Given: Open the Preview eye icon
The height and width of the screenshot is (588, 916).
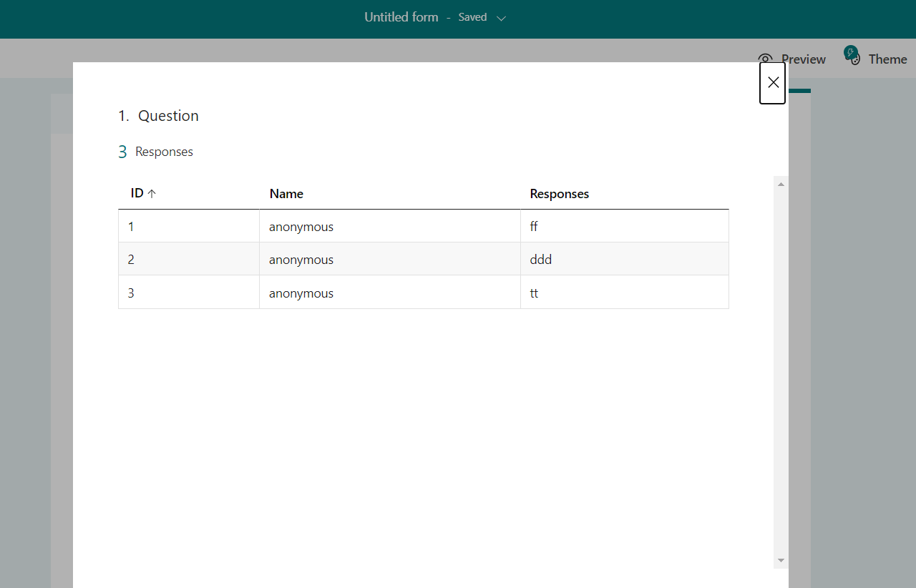Looking at the screenshot, I should (x=766, y=59).
